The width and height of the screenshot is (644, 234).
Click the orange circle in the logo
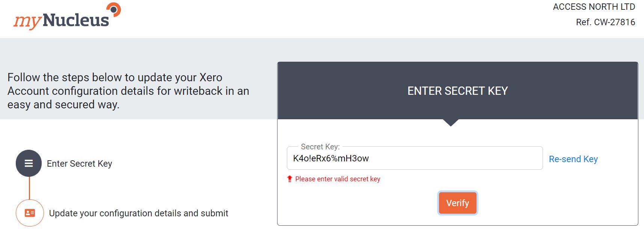[x=114, y=9]
